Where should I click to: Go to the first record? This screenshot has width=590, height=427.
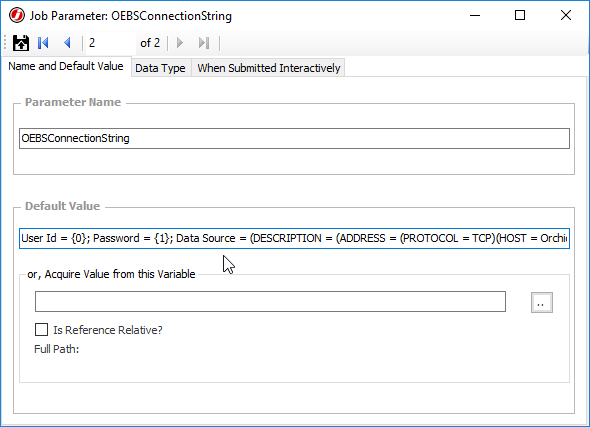[x=43, y=43]
